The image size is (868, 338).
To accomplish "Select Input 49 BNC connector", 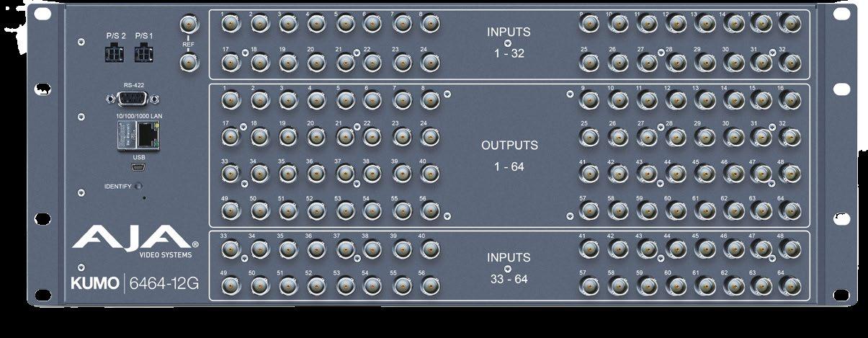I will click(231, 286).
